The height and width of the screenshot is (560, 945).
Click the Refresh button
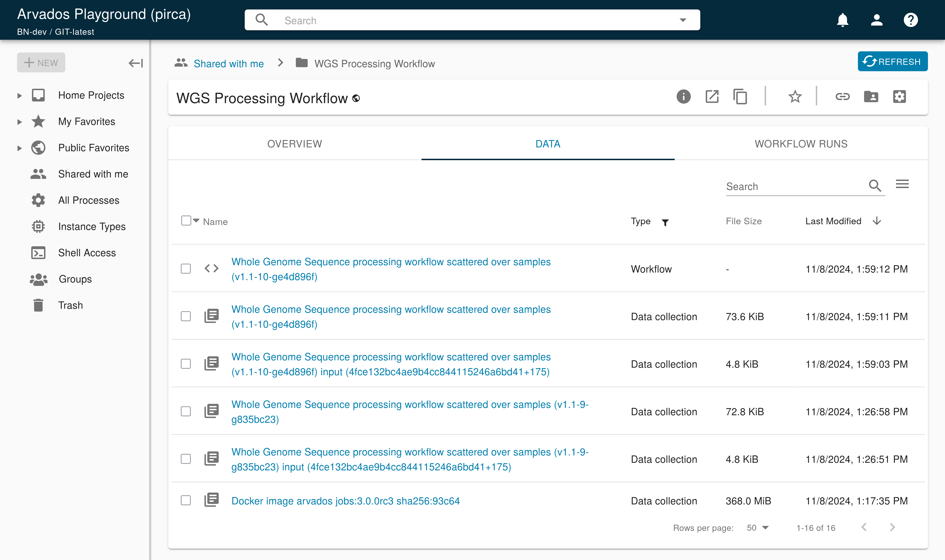pyautogui.click(x=892, y=62)
